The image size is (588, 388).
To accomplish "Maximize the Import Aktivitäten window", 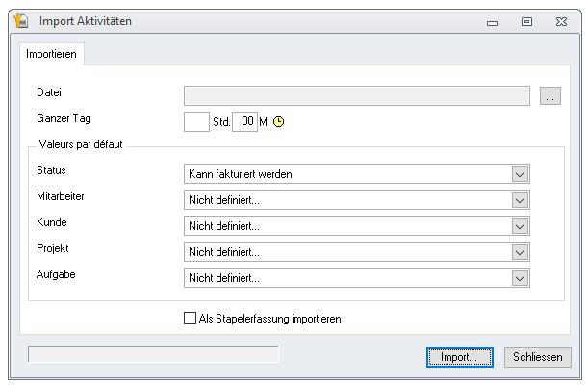I will (526, 22).
